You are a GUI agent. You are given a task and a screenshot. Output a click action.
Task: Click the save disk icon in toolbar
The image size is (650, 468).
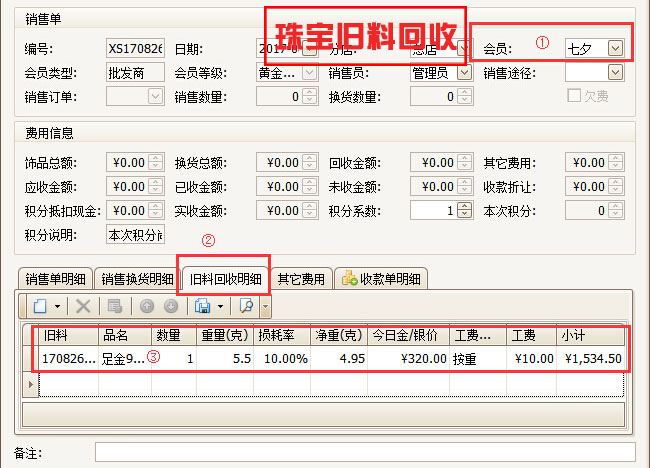203,306
